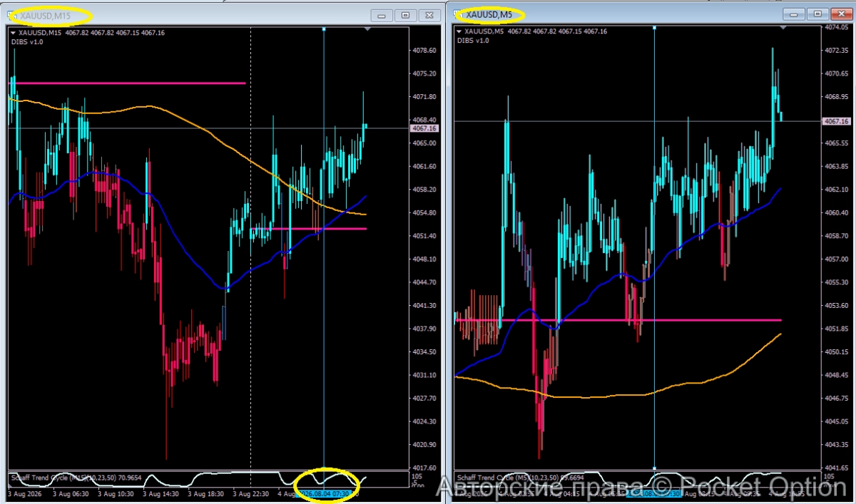Viewport: 856px width, 504px height.
Task: Select the pink horizontal line on M5 chart
Action: coord(618,320)
